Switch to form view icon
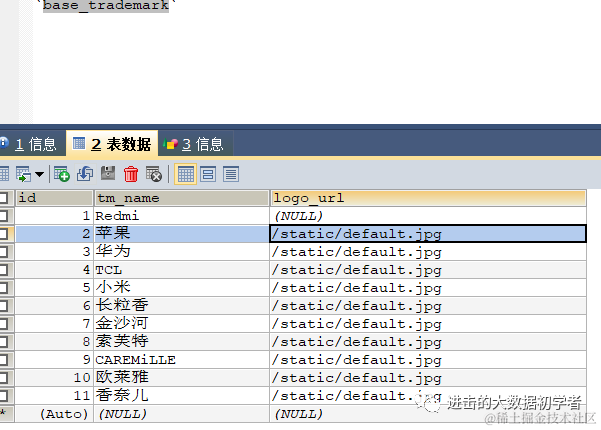 [x=208, y=174]
